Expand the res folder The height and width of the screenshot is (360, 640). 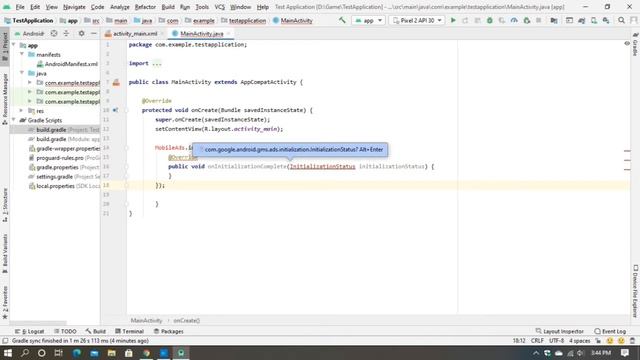point(22,111)
